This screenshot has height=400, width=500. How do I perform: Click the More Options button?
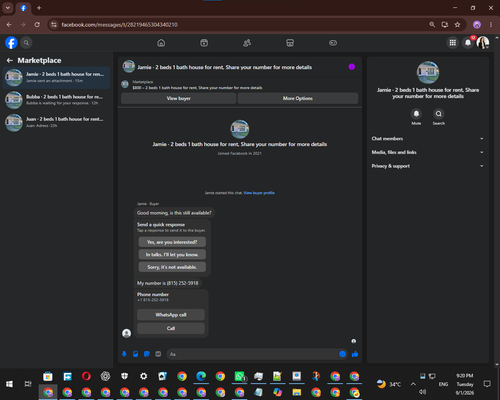click(298, 98)
